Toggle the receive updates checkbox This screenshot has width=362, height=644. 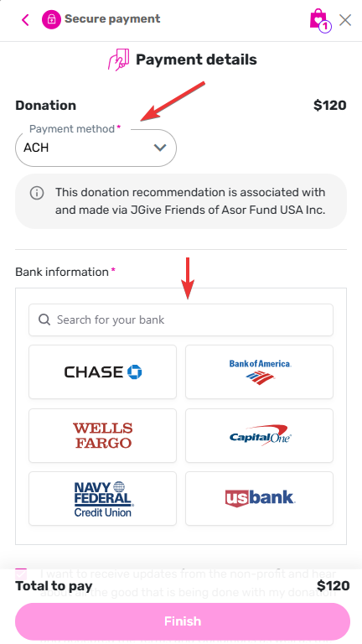click(21, 574)
